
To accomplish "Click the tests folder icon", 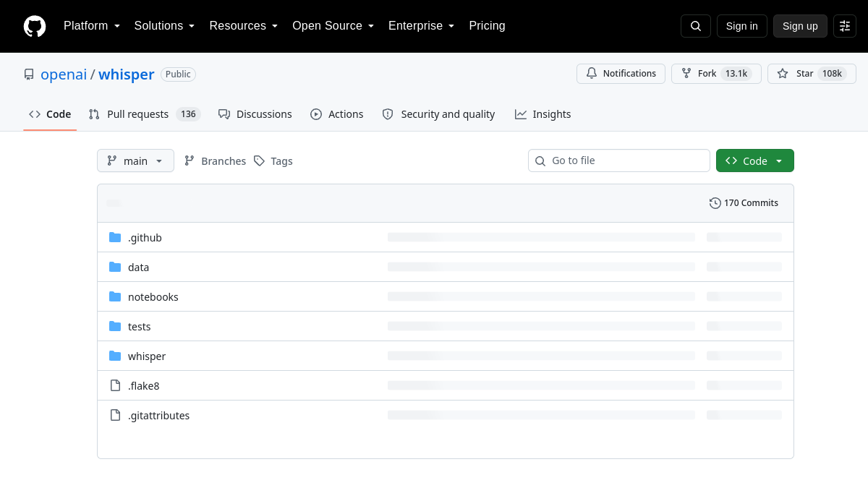I will click(115, 326).
